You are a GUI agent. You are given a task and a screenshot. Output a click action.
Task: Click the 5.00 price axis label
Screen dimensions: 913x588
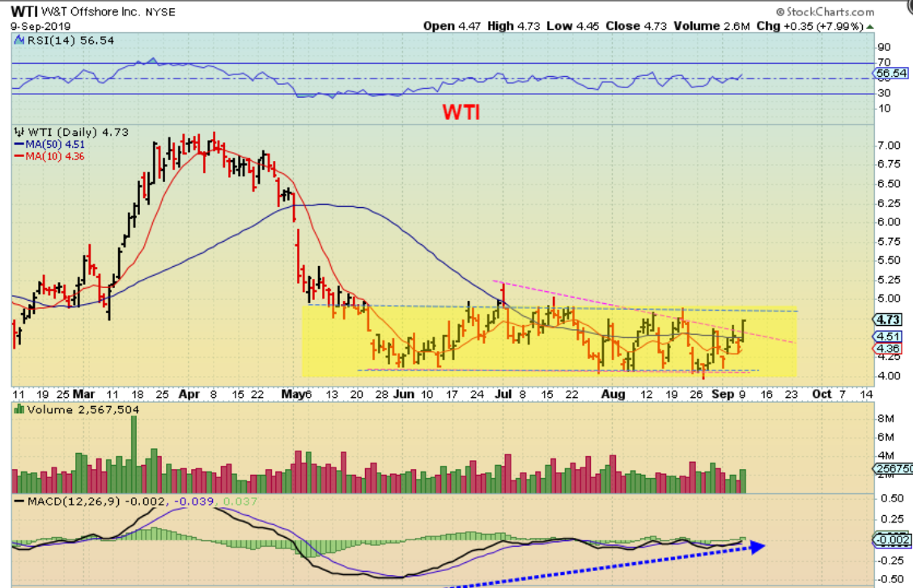[889, 299]
